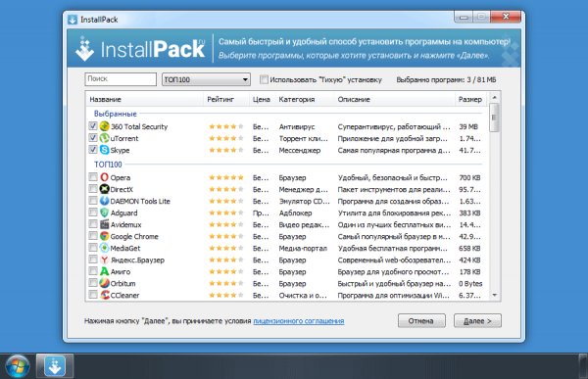Check the Adguard checkbox
Image resolution: width=588 pixels, height=379 pixels.
93,213
